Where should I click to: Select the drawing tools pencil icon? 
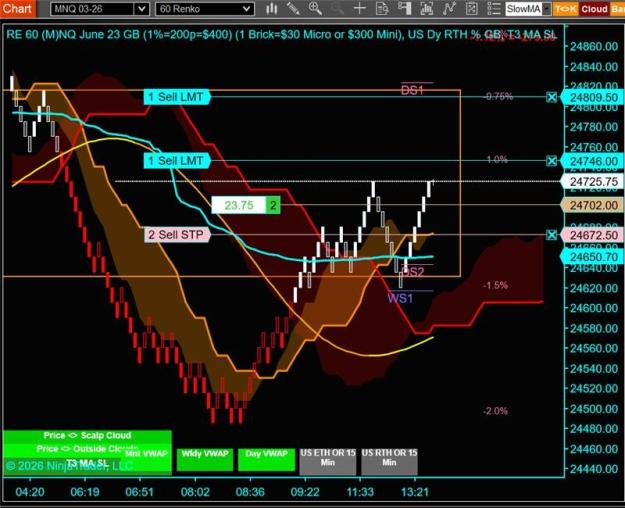click(x=293, y=9)
